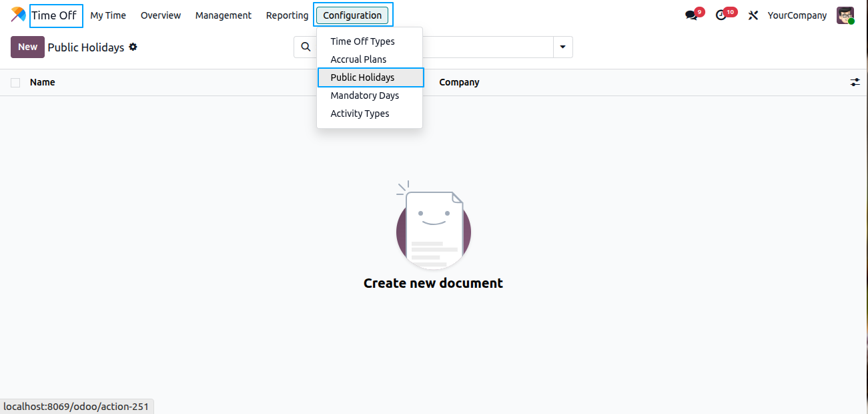Click the Time Off umbrella app icon
The image size is (868, 414).
click(19, 15)
